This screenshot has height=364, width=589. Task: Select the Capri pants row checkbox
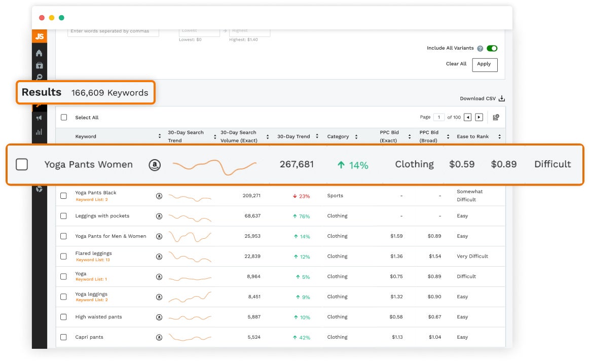click(x=64, y=337)
